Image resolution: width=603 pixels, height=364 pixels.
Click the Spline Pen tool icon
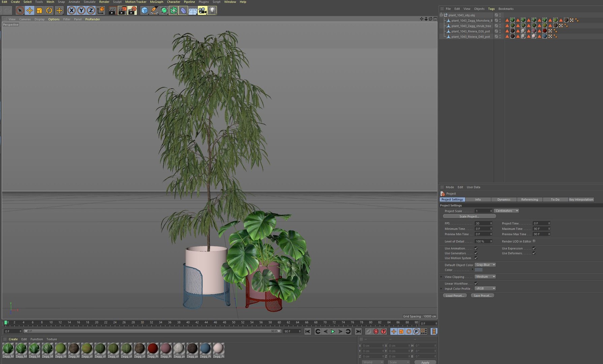coord(154,10)
